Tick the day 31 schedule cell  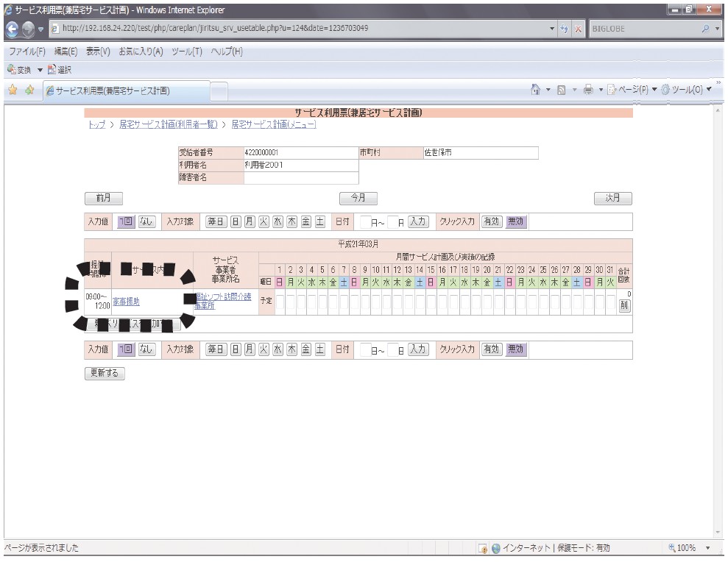tap(610, 302)
